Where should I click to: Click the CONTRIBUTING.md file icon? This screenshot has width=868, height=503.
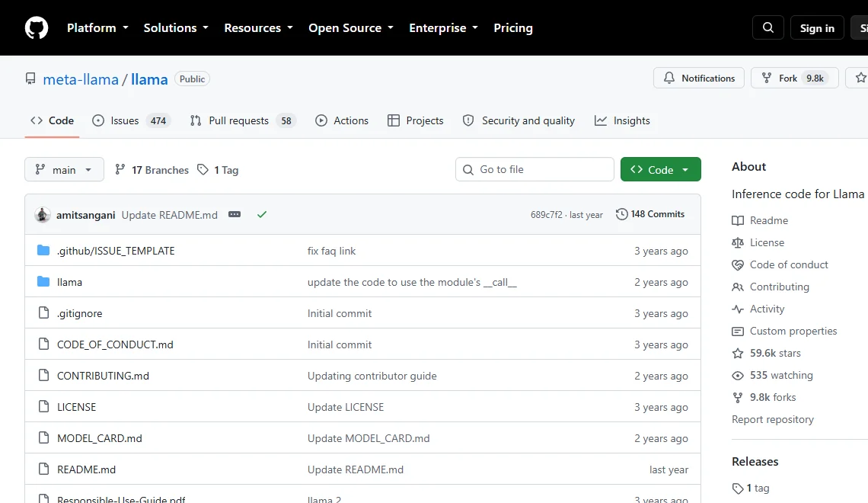pos(43,375)
